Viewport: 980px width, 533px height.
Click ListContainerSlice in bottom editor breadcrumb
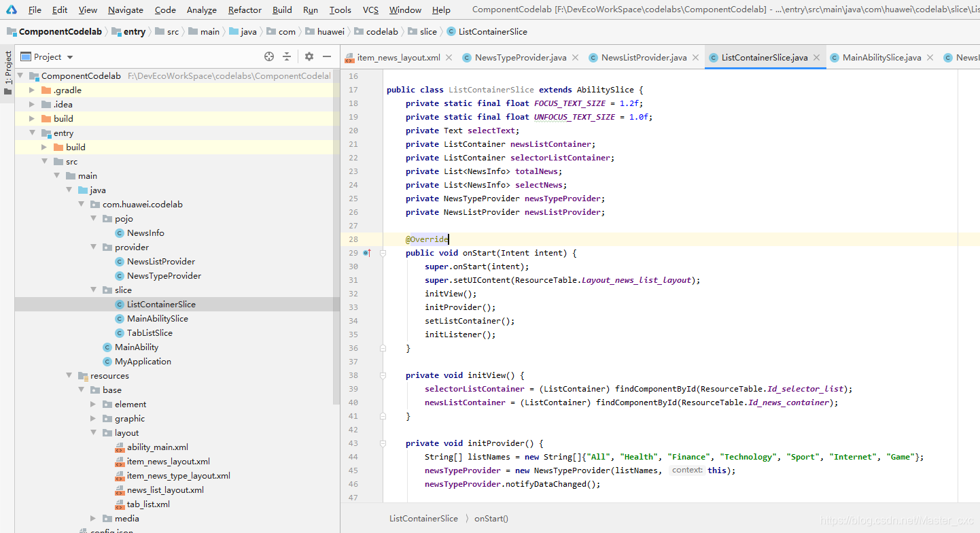423,518
